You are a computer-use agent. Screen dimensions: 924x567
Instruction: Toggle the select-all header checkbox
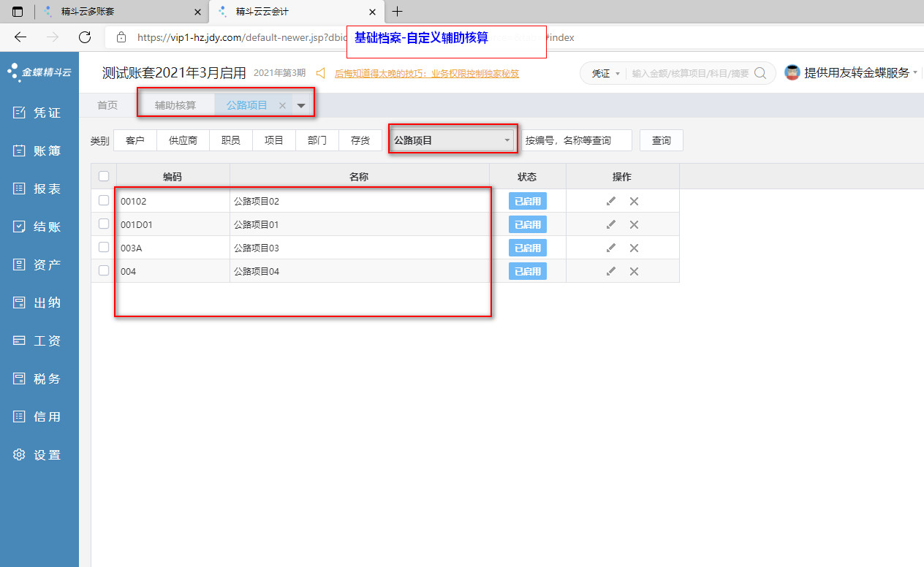(104, 176)
